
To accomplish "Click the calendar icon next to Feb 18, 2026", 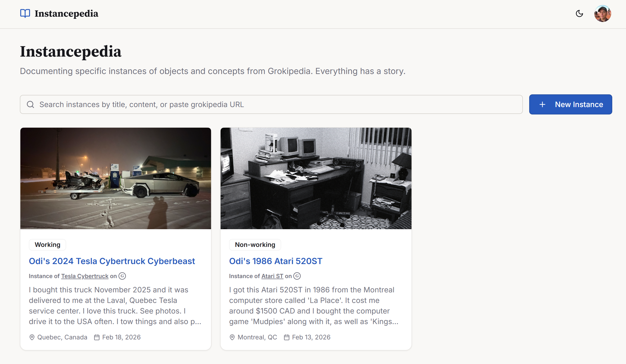I will click(97, 337).
